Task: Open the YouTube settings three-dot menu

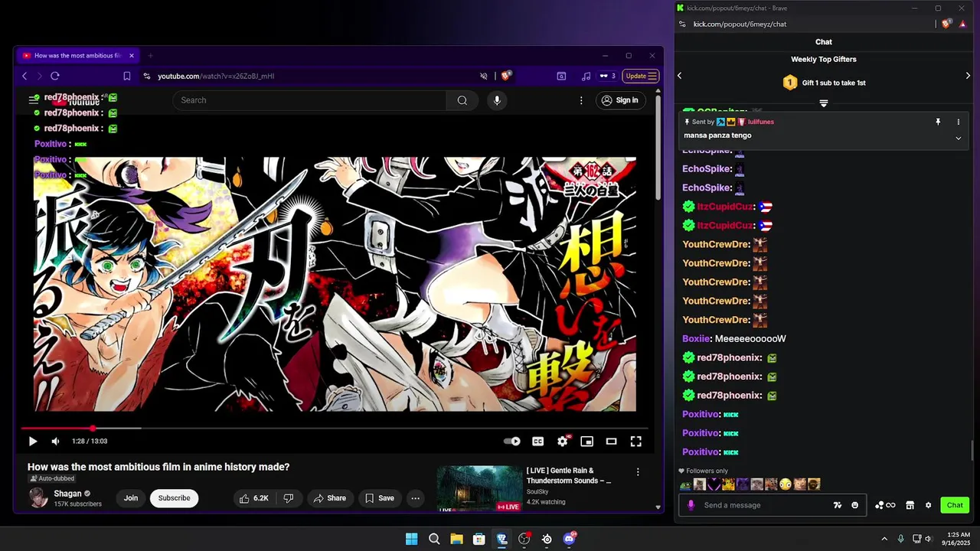Action: tap(581, 100)
